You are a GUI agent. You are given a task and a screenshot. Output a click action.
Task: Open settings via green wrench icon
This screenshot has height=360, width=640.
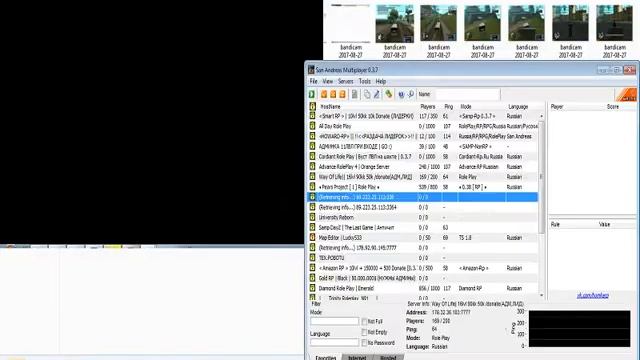click(389, 94)
